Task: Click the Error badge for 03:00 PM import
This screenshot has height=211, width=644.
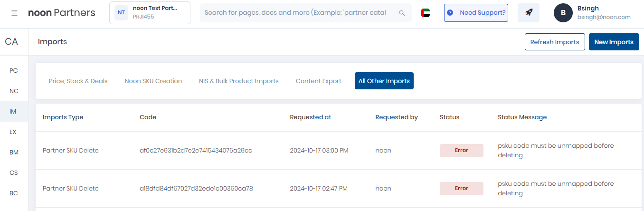Action: [x=462, y=150]
